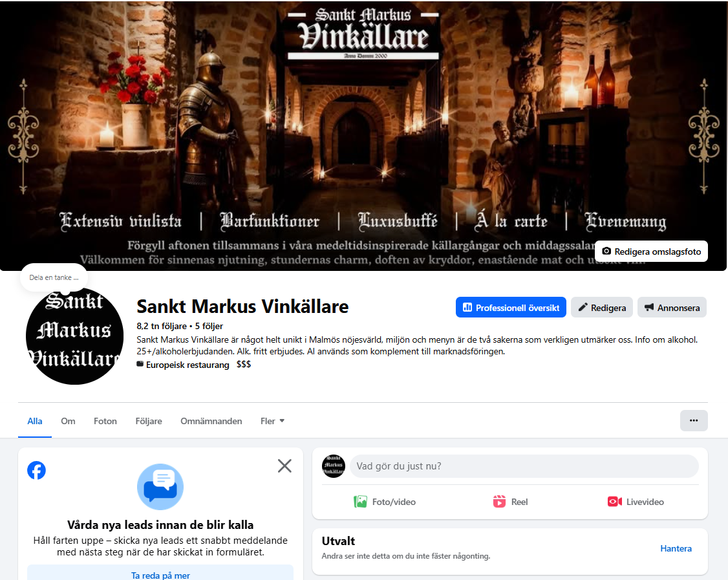Open the large profile picture
Image resolution: width=728 pixels, height=580 pixels.
[x=75, y=336]
